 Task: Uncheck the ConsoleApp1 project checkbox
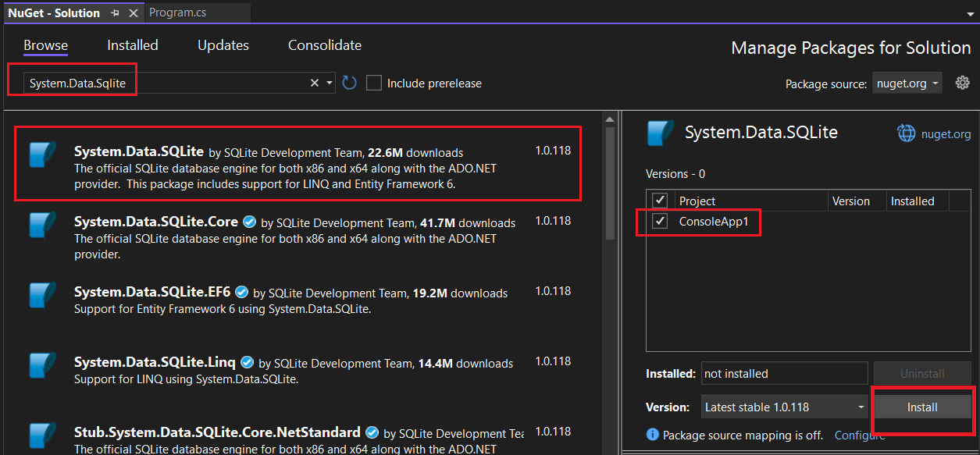click(660, 221)
